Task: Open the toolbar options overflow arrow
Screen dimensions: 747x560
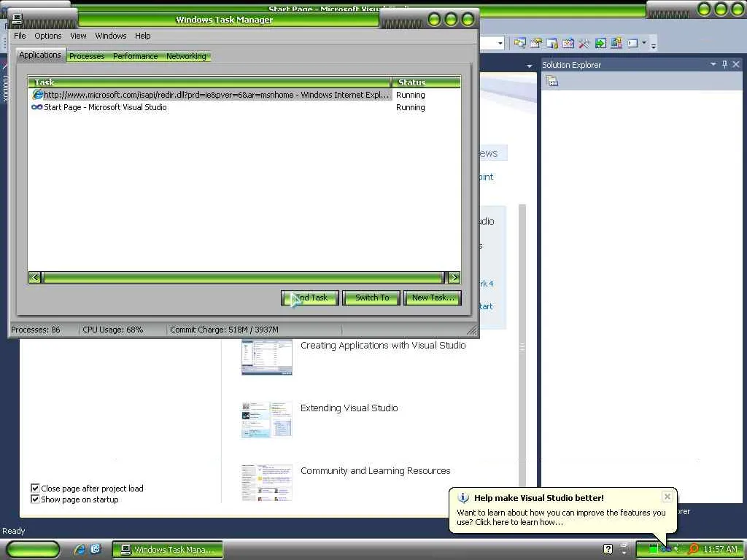Action: tap(654, 46)
